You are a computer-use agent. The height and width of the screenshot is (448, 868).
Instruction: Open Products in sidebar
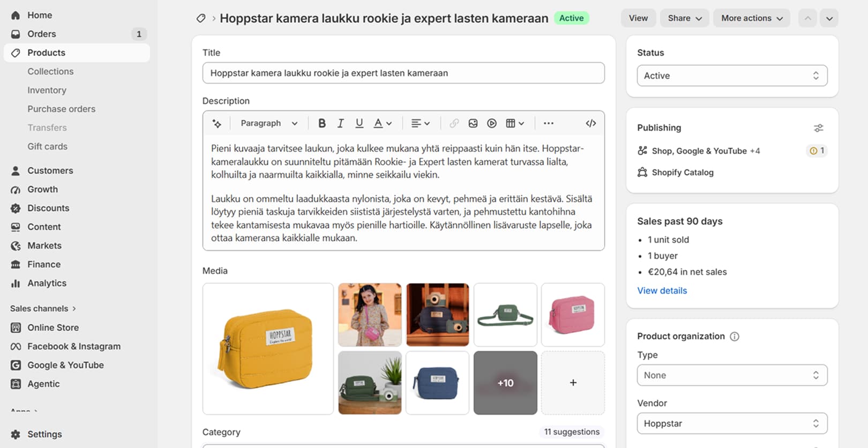click(77, 53)
